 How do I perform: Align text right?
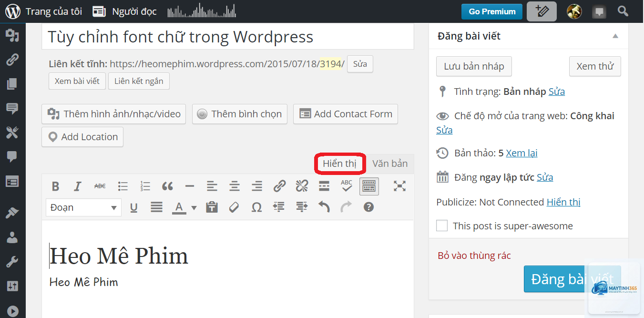click(257, 186)
